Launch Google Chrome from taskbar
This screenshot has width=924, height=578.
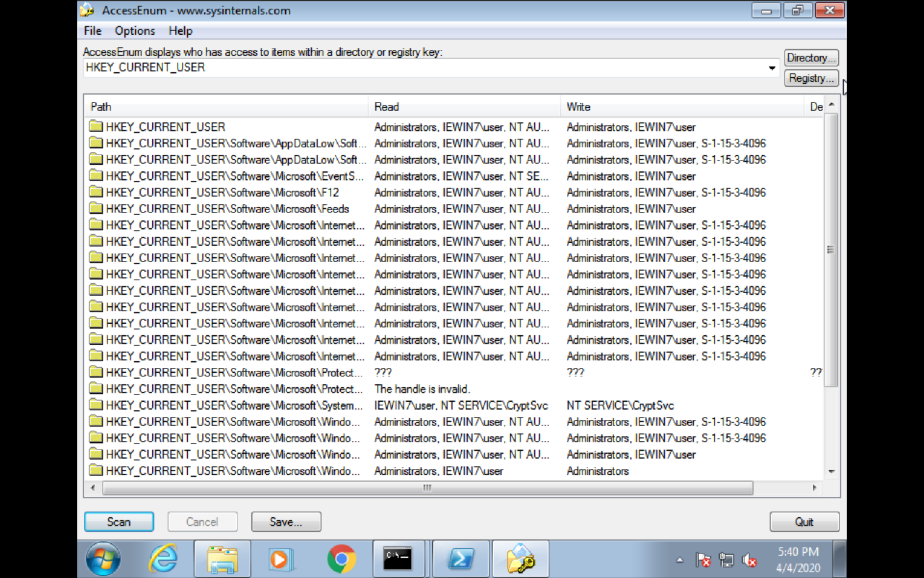pyautogui.click(x=341, y=558)
